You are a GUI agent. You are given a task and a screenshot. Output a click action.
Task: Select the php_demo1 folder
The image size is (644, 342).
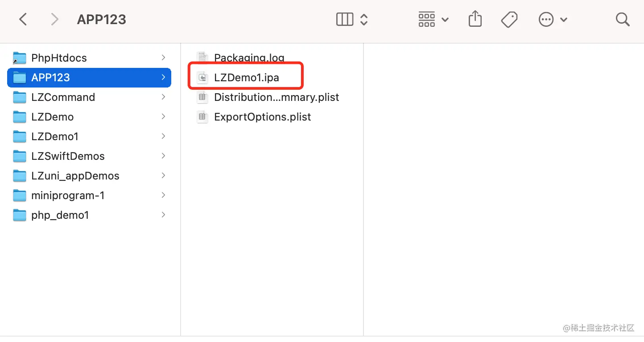[x=60, y=215]
